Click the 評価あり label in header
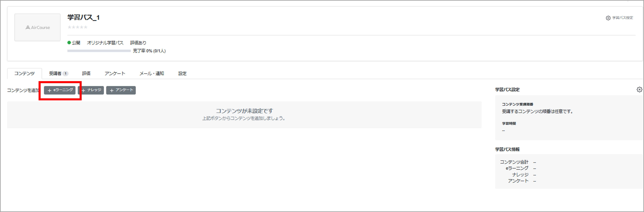 click(138, 43)
